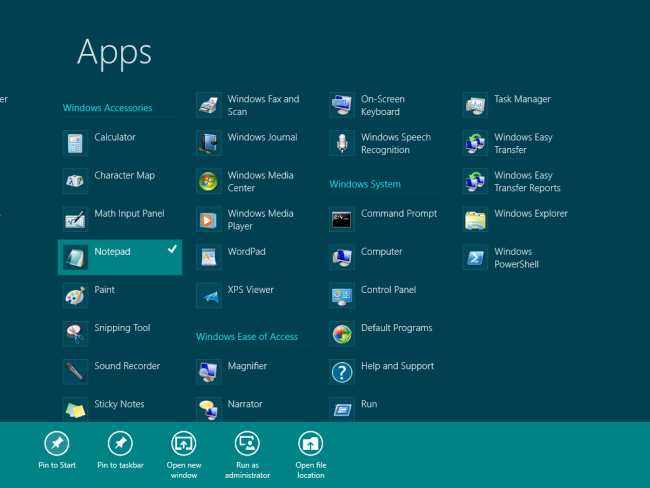Image resolution: width=650 pixels, height=488 pixels.
Task: Click the 'Magnifier' text label
Action: [247, 366]
